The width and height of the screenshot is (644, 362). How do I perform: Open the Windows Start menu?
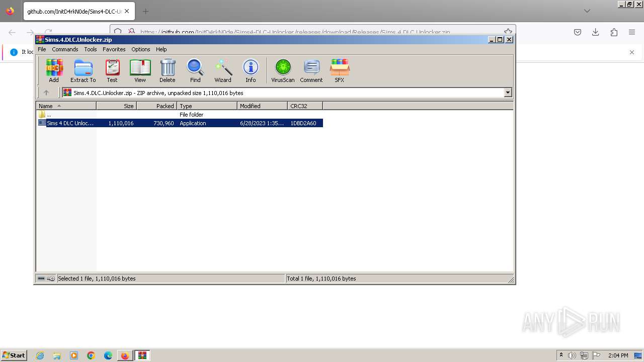pos(14,355)
